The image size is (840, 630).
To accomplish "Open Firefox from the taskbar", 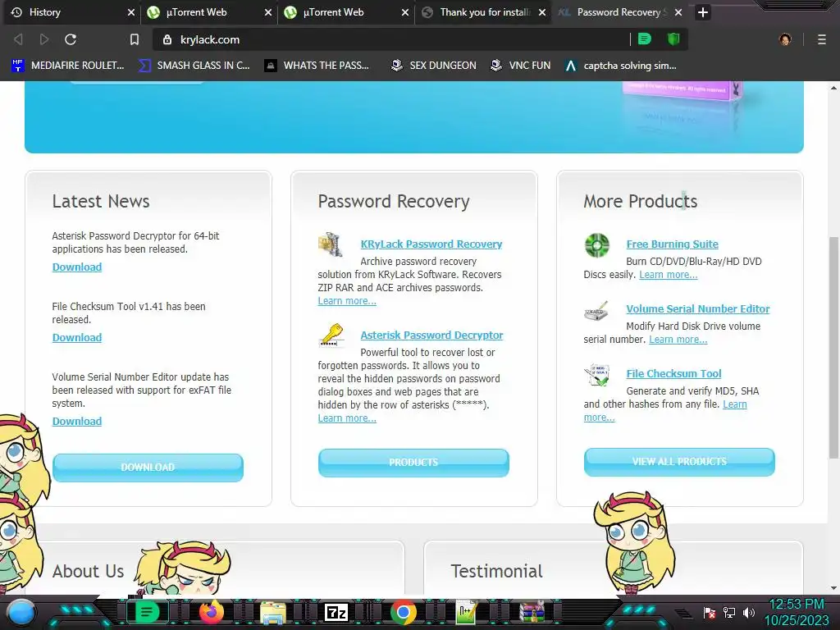I will [x=212, y=612].
